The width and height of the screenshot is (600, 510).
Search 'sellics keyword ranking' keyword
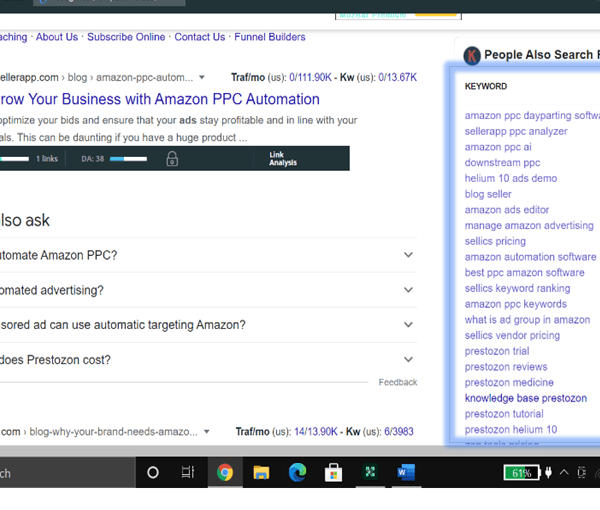(517, 288)
